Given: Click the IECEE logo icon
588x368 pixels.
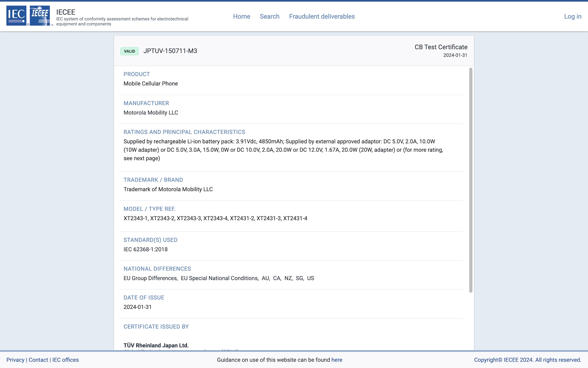Looking at the screenshot, I should coord(40,16).
